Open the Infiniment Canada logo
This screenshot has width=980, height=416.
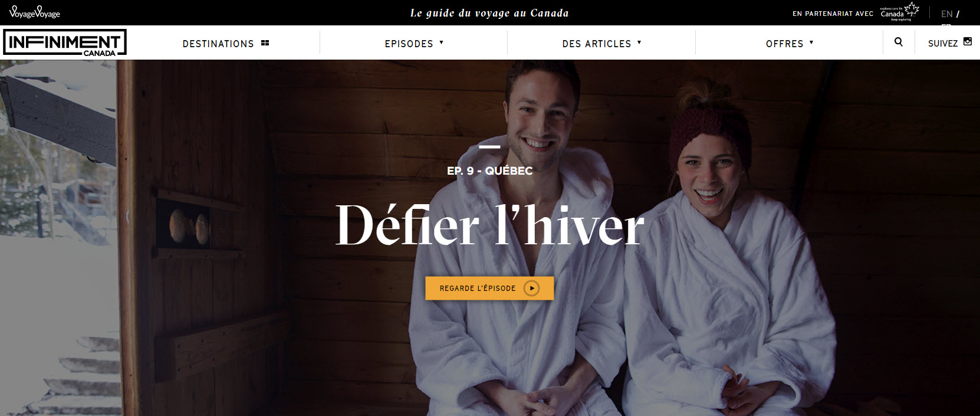point(65,42)
